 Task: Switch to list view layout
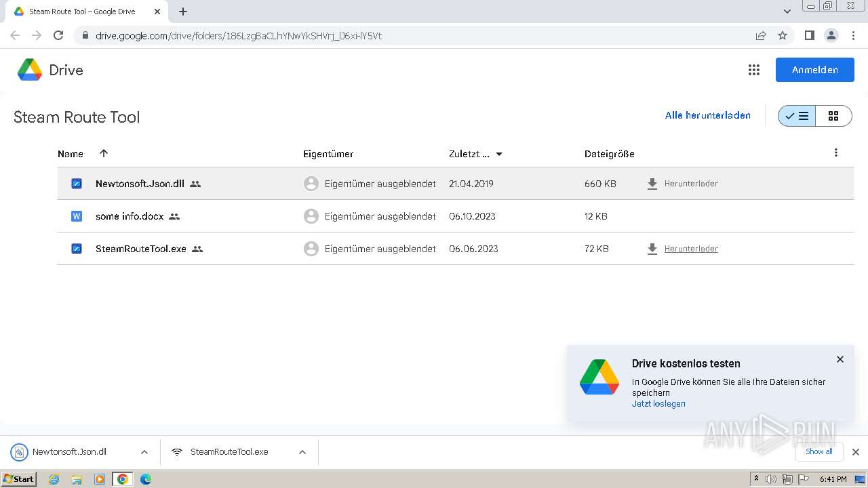pyautogui.click(x=797, y=116)
